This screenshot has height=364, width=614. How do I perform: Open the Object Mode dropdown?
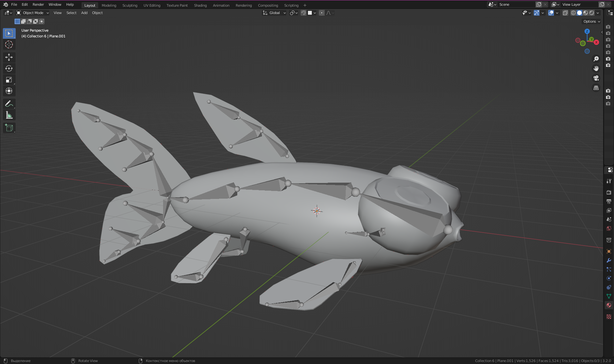(33, 13)
